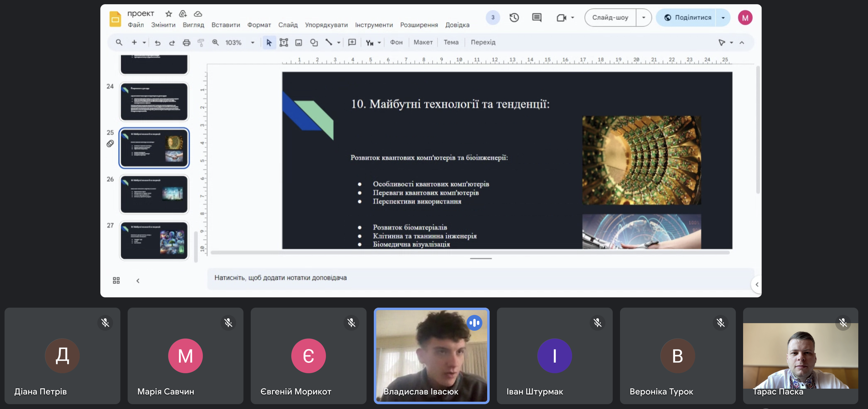Open the Вставити menu
This screenshot has width=868, height=409.
226,25
